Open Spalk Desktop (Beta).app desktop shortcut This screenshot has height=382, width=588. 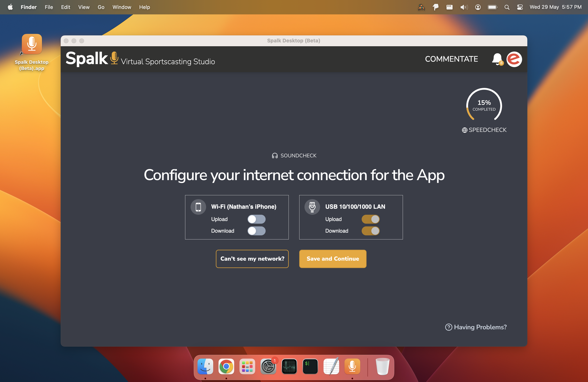coord(32,52)
